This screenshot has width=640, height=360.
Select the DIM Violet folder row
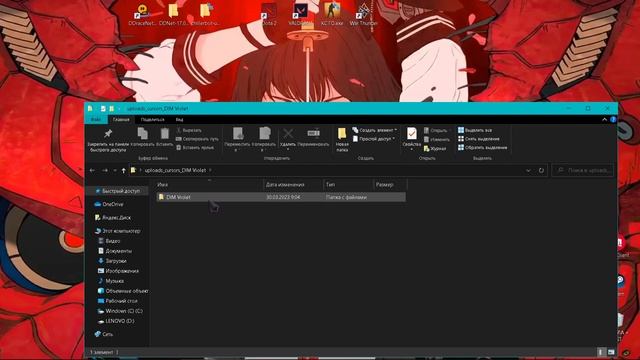[281, 197]
